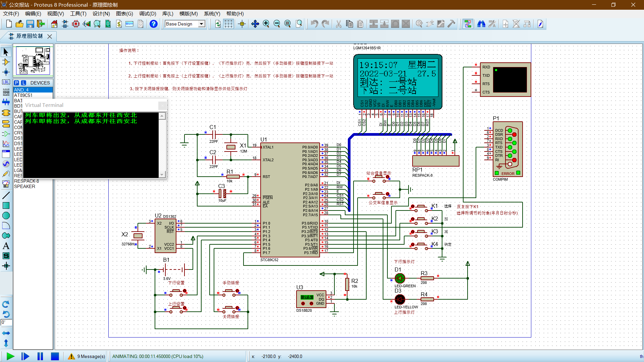Select SPEAKER in the devices list
The width and height of the screenshot is (644, 362).
point(33,186)
